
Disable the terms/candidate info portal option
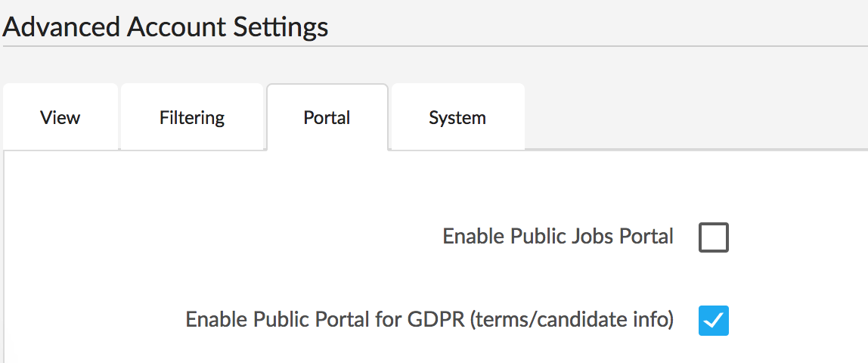click(714, 321)
